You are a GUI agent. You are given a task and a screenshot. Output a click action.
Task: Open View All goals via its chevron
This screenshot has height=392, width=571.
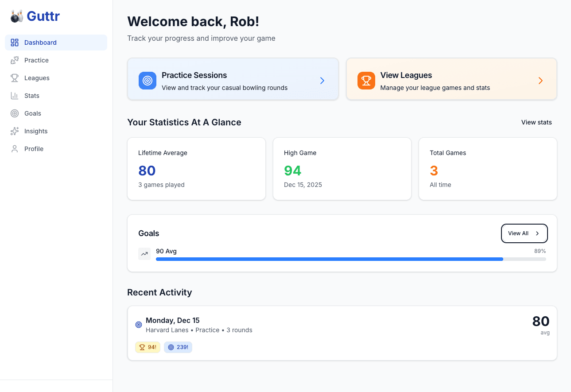[537, 233]
